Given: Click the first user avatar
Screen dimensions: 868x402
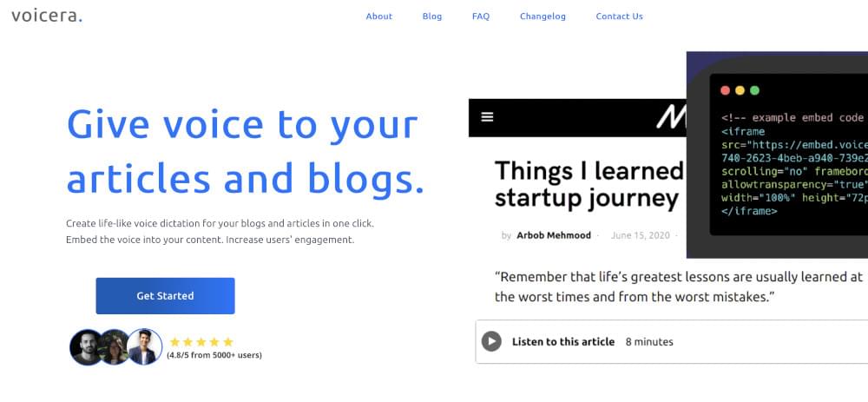Looking at the screenshot, I should pos(86,347).
